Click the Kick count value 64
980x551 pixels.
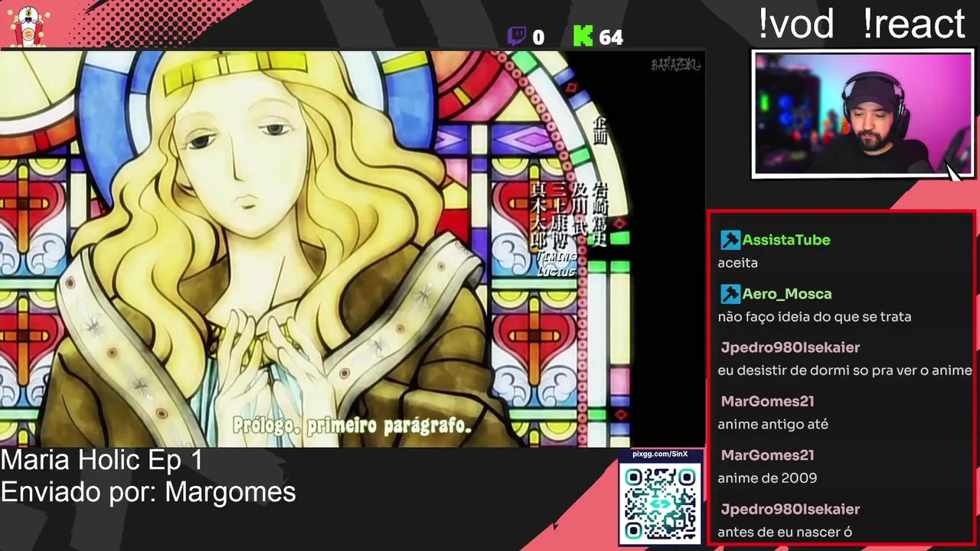pyautogui.click(x=611, y=37)
